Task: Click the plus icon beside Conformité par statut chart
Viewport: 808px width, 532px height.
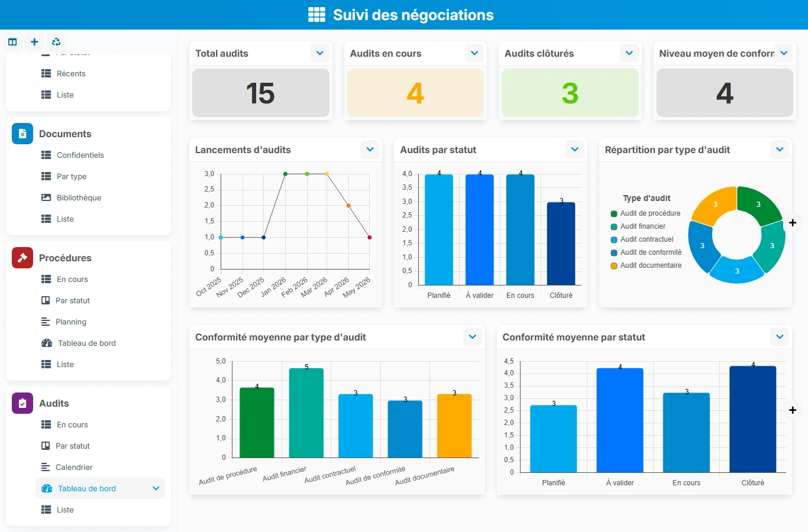Action: [x=793, y=410]
